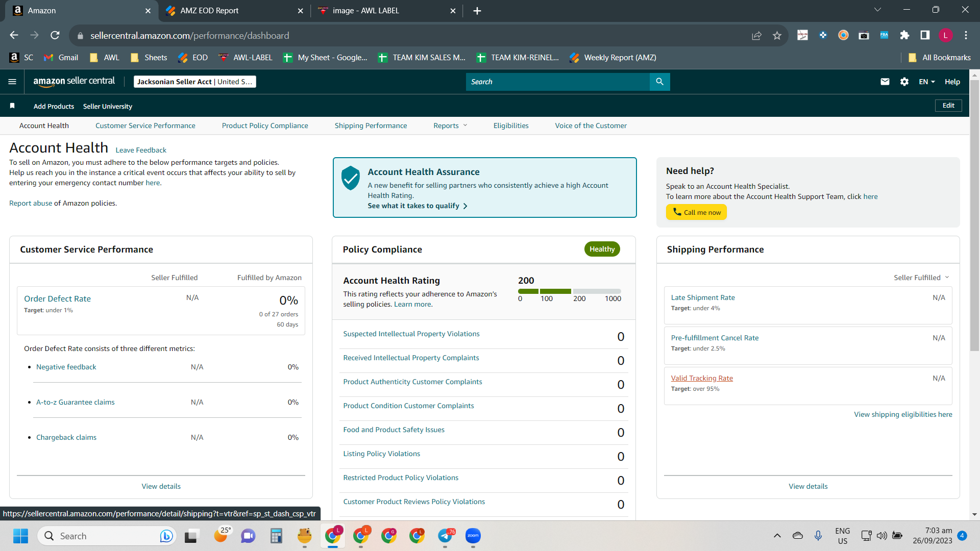Open the Report abuse link

[31, 203]
